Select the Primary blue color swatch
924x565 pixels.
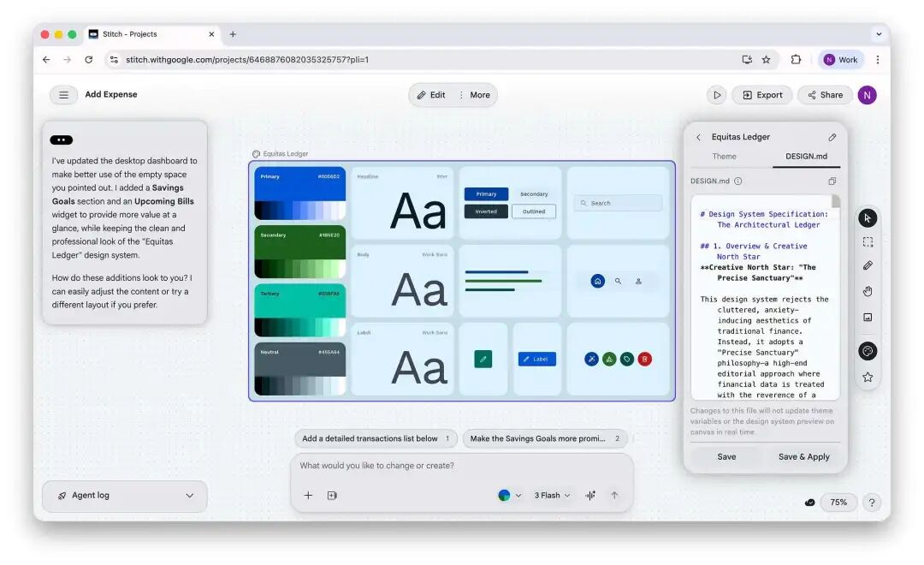pos(300,193)
